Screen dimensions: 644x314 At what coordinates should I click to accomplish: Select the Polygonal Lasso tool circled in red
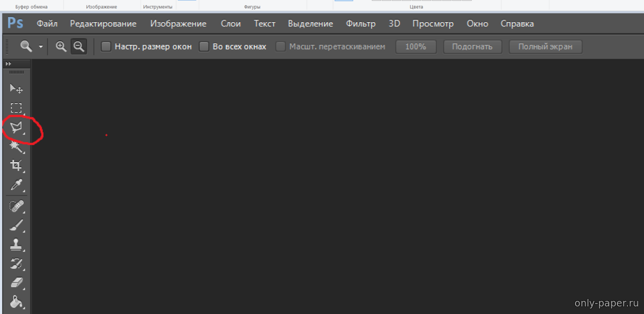pyautogui.click(x=16, y=127)
